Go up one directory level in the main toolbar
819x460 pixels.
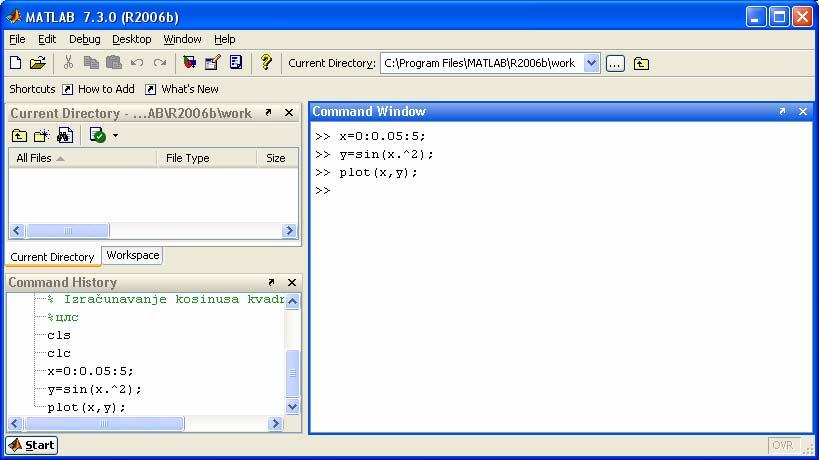(x=641, y=64)
